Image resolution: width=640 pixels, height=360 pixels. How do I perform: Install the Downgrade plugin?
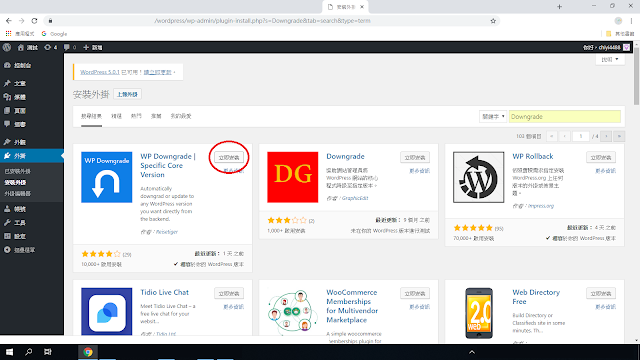[x=415, y=158]
